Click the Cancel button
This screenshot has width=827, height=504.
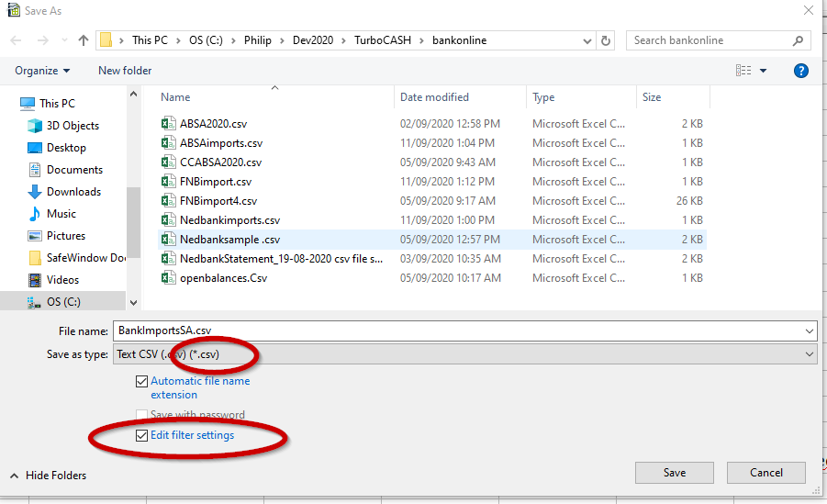pos(766,473)
